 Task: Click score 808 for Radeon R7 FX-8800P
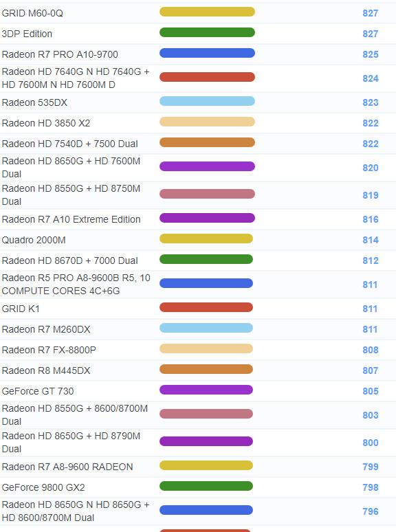[370, 350]
